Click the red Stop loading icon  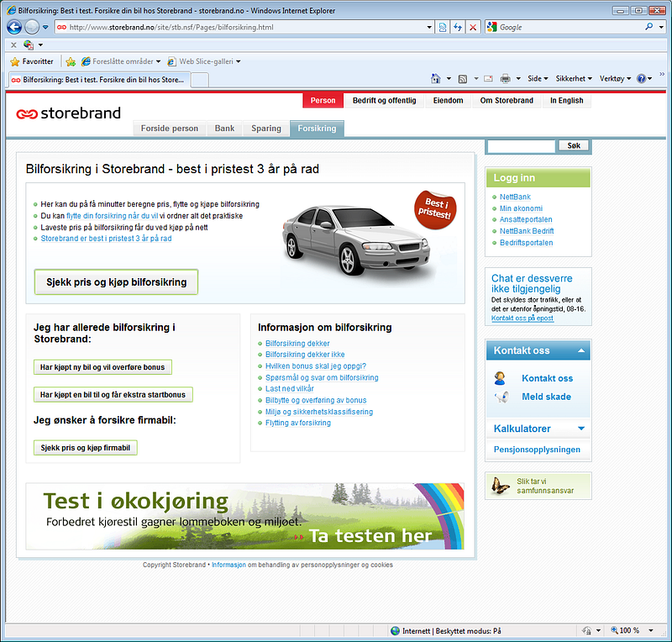coord(473,27)
